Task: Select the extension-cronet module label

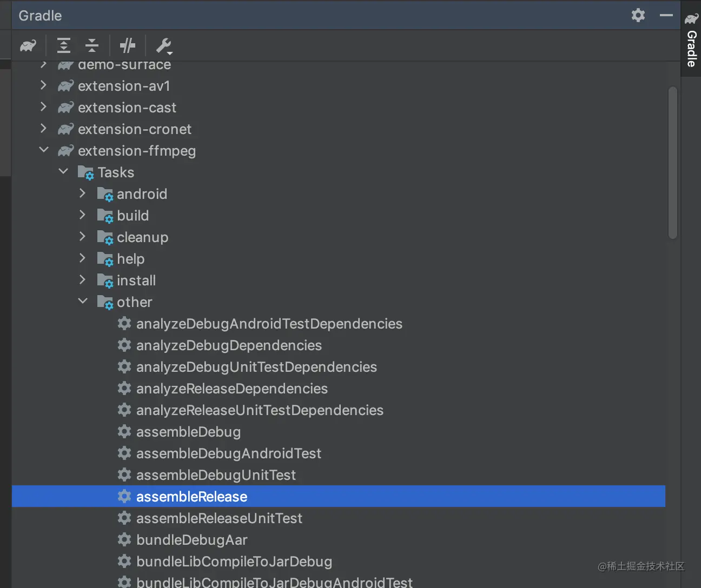Action: tap(135, 129)
